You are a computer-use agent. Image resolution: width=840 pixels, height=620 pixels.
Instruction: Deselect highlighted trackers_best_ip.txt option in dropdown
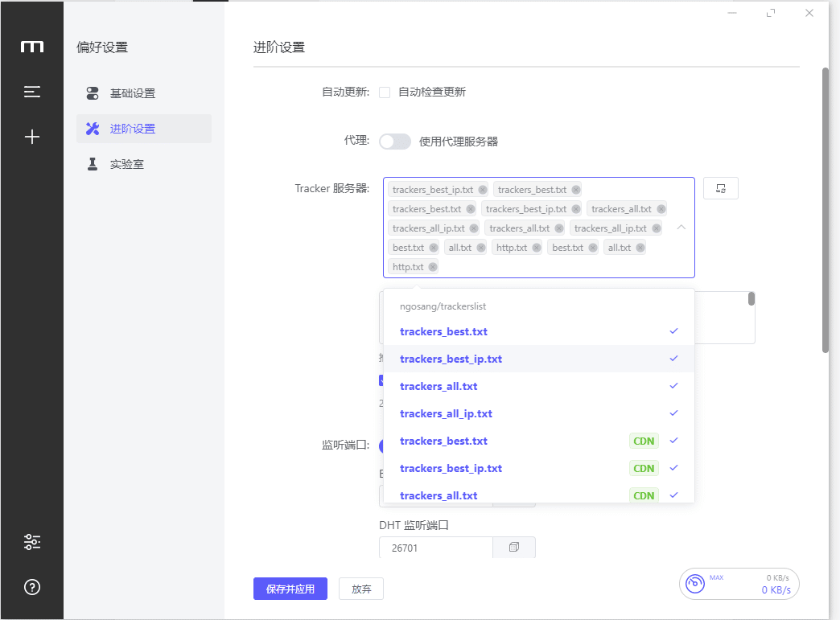(539, 359)
